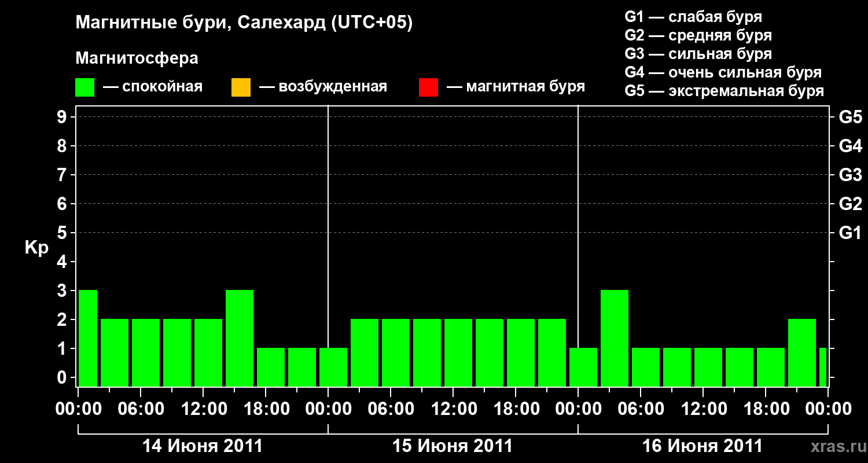The image size is (868, 463).
Task: Click the '15 Июня 2011' date label
Action: [x=453, y=446]
